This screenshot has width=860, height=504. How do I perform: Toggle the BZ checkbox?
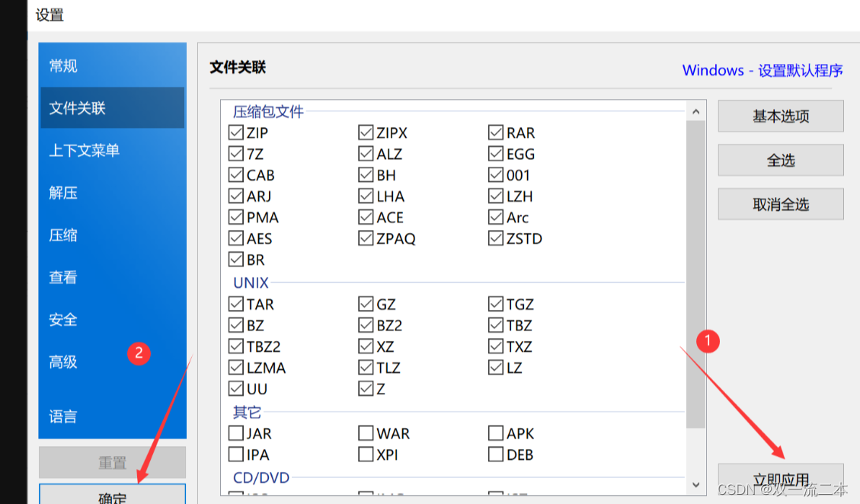[236, 325]
